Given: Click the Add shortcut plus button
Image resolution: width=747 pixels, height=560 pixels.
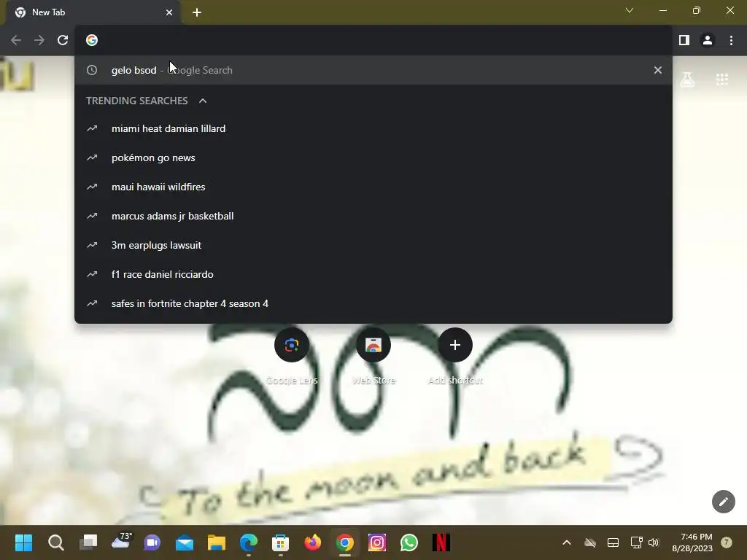Looking at the screenshot, I should pos(455,345).
